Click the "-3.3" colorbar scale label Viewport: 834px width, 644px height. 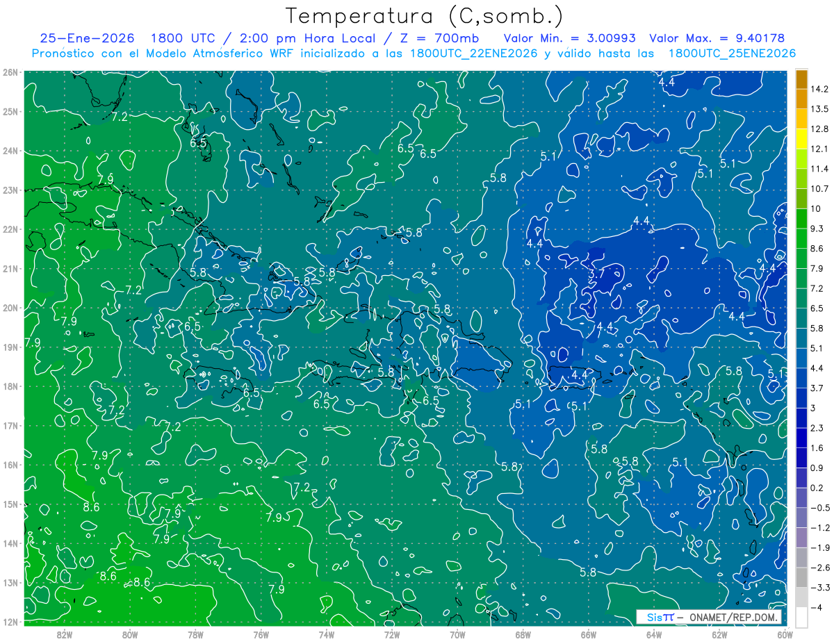tap(819, 588)
